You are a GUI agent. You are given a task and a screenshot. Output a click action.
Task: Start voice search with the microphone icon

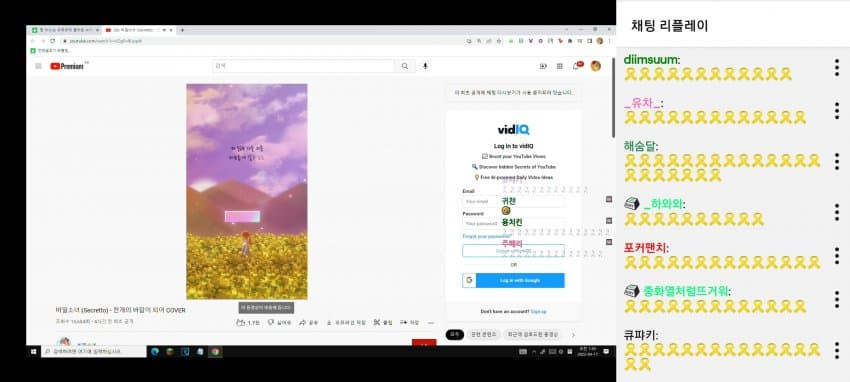point(425,66)
